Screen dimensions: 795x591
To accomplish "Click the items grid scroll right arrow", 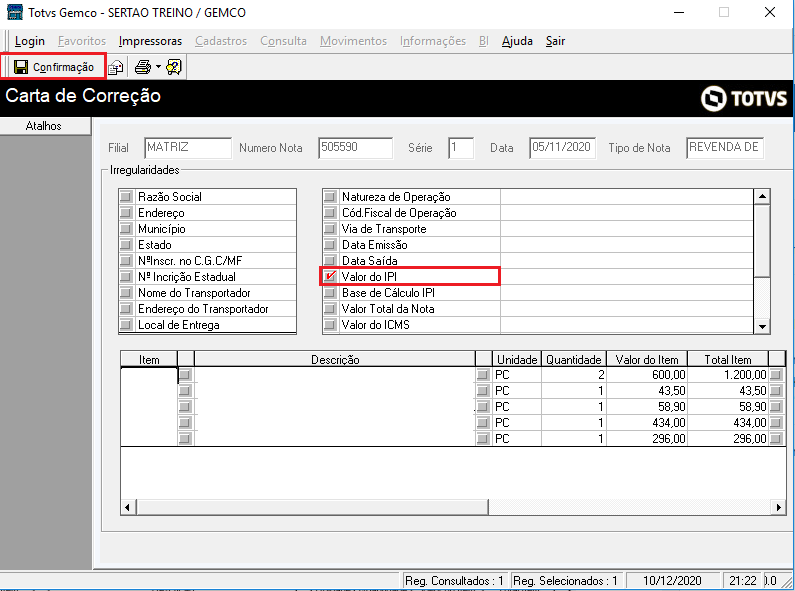I will click(x=778, y=507).
